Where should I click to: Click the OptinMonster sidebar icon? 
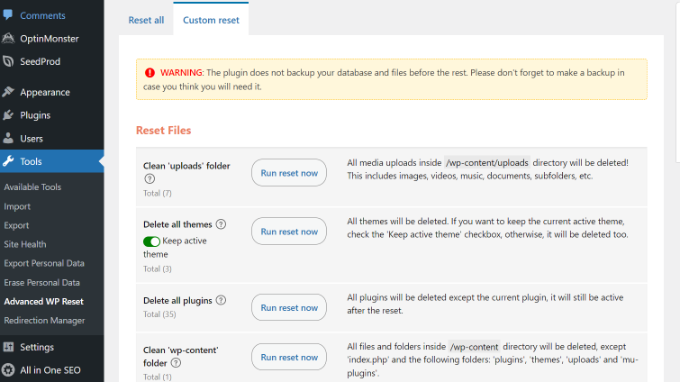(8, 38)
